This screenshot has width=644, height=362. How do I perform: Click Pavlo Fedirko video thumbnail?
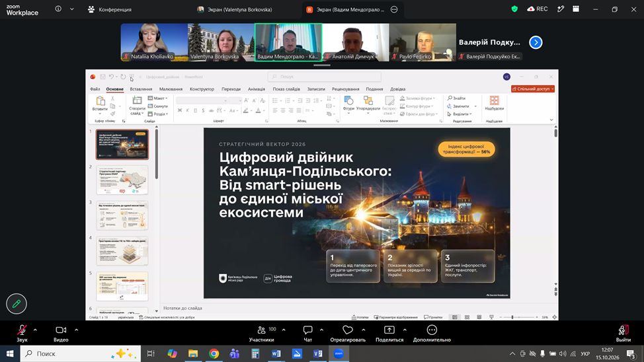pos(423,42)
